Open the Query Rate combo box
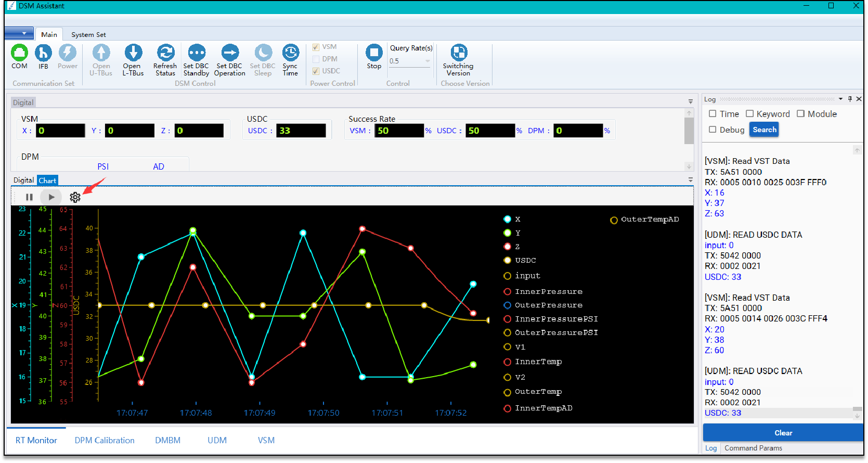 pos(410,61)
